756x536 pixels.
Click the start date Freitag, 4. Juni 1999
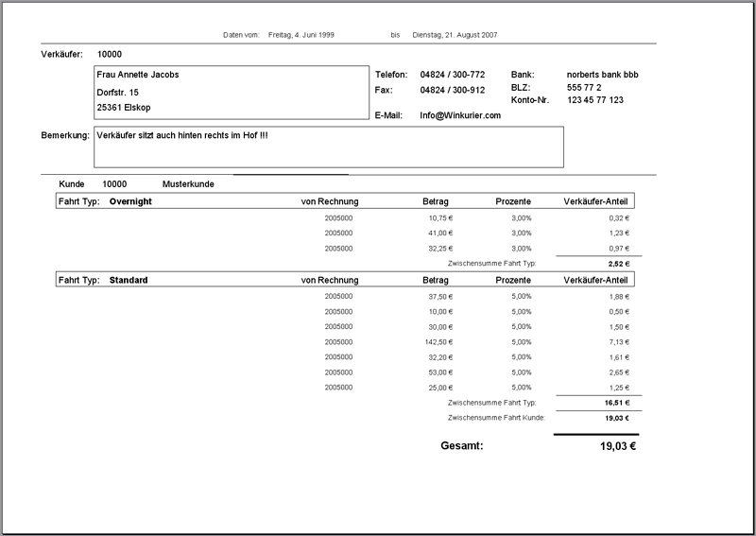coord(302,35)
